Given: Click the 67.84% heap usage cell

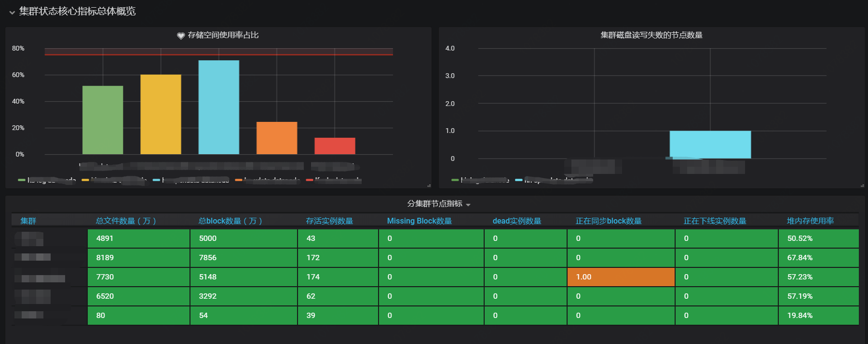Looking at the screenshot, I should (819, 258).
